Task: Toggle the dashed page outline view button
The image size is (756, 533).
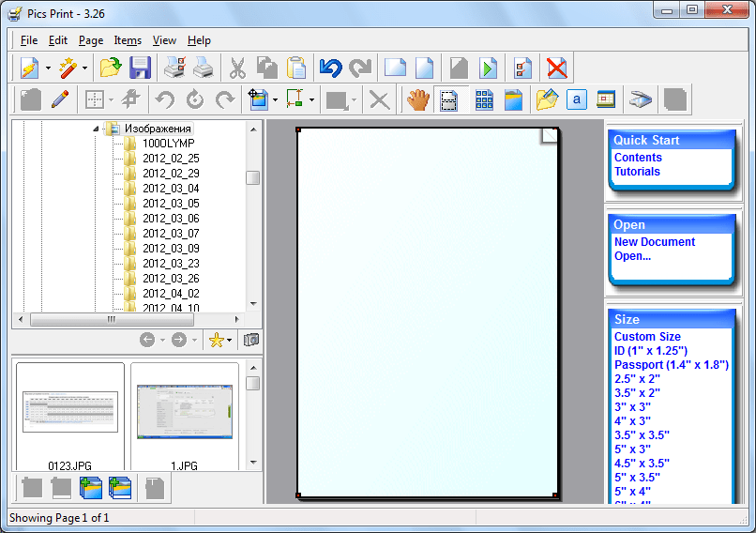Action: pos(449,99)
